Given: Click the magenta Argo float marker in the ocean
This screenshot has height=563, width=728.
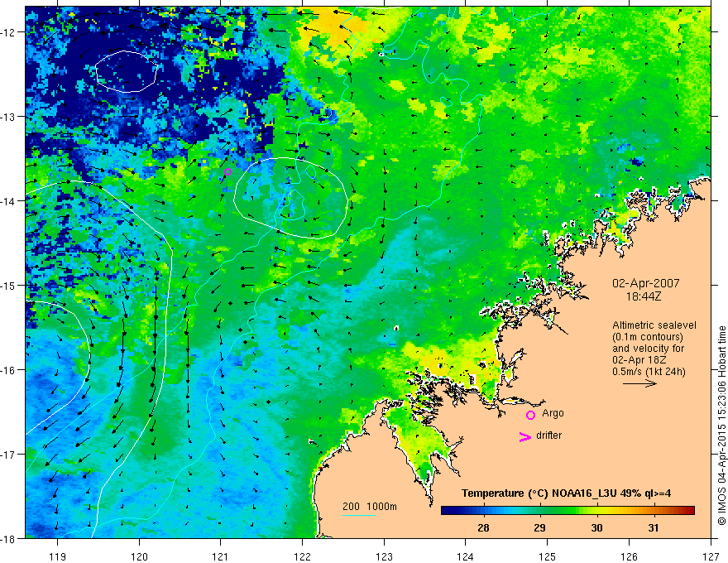Looking at the screenshot, I should 227,171.
